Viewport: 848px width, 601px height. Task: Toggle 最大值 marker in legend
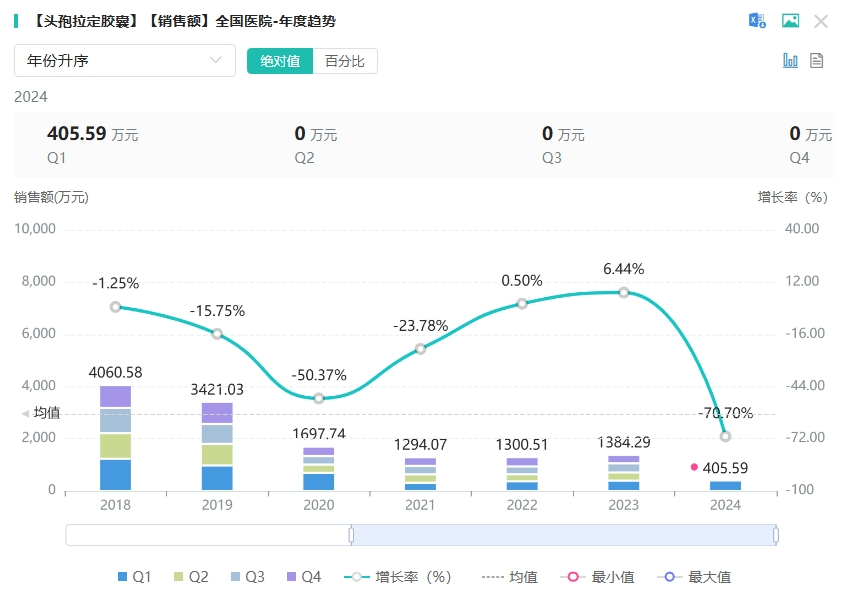[x=694, y=577]
